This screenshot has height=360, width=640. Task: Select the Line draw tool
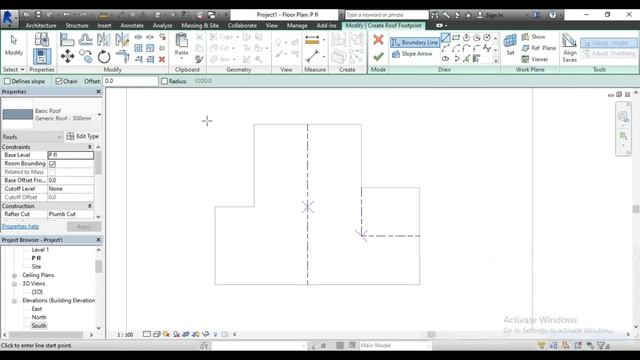pyautogui.click(x=446, y=38)
